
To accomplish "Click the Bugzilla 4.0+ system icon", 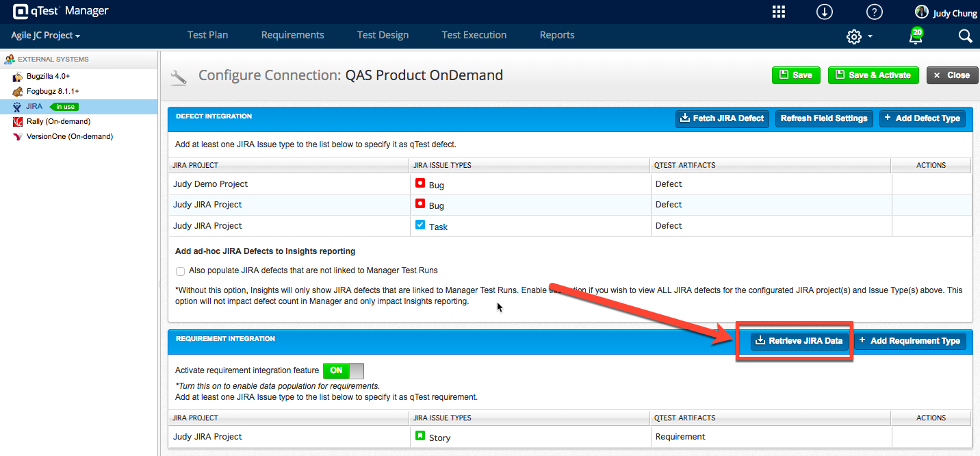I will (x=18, y=76).
